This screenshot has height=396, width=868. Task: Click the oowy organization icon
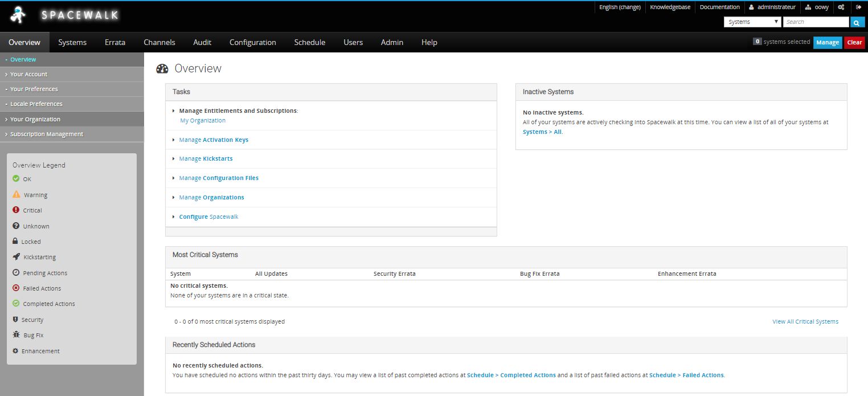point(808,7)
